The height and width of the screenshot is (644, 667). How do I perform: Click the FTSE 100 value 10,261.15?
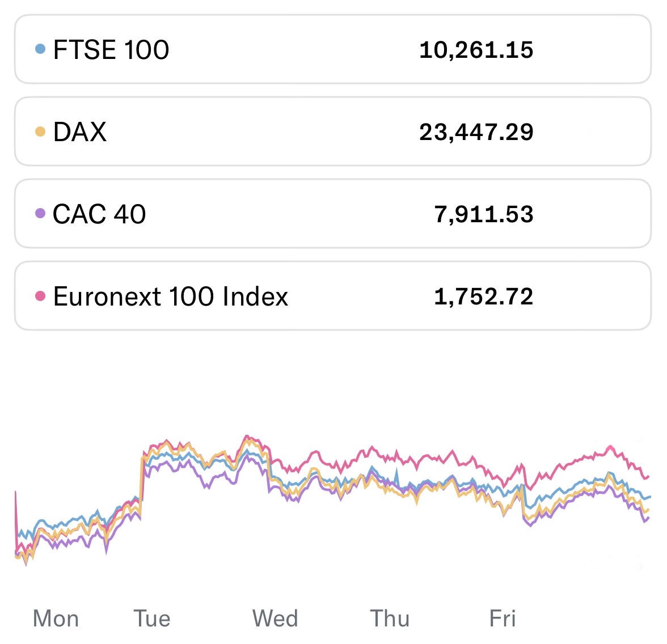tap(476, 50)
